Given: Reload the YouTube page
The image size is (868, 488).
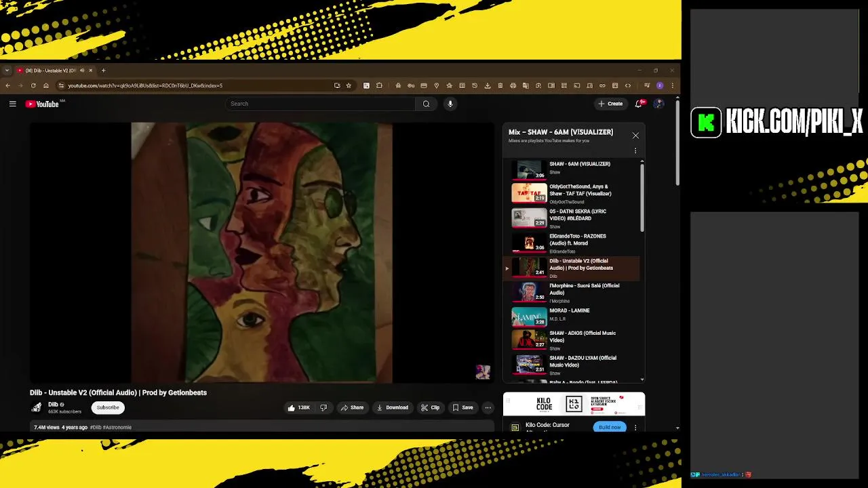Looking at the screenshot, I should click(33, 85).
